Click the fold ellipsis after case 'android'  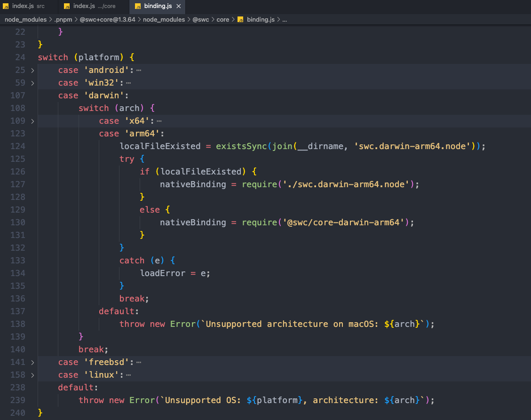pos(139,71)
